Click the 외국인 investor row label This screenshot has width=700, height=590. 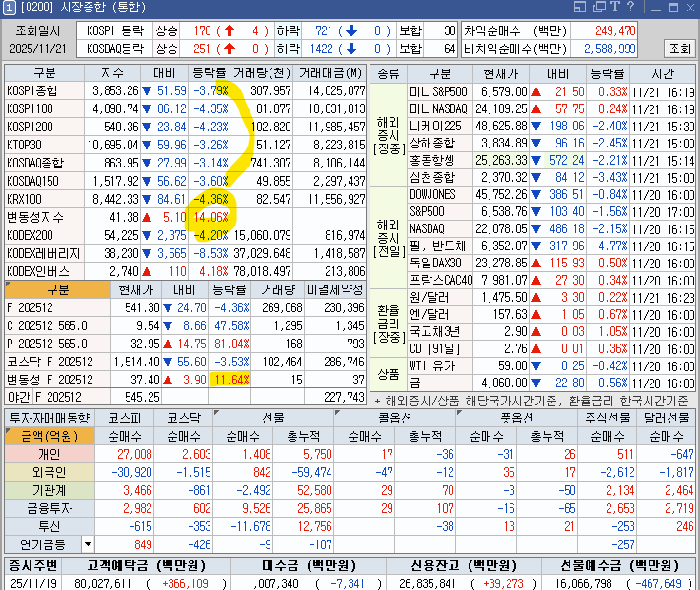pyautogui.click(x=50, y=472)
